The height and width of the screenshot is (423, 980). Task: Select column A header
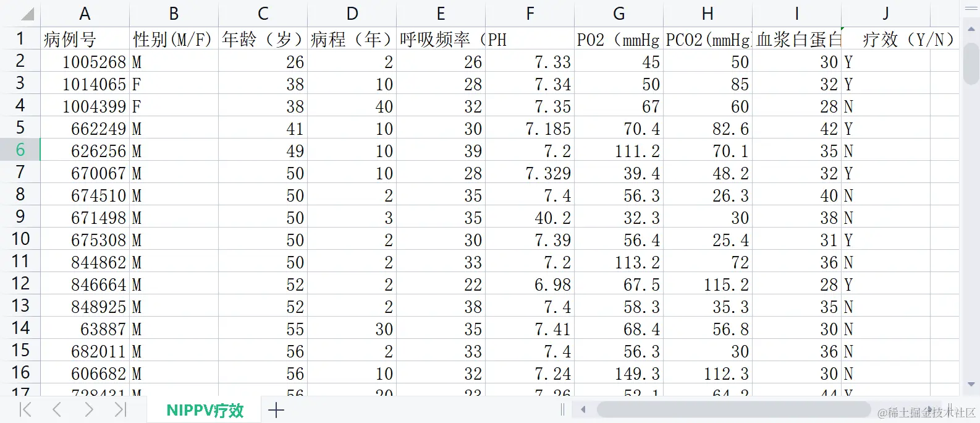pos(85,14)
